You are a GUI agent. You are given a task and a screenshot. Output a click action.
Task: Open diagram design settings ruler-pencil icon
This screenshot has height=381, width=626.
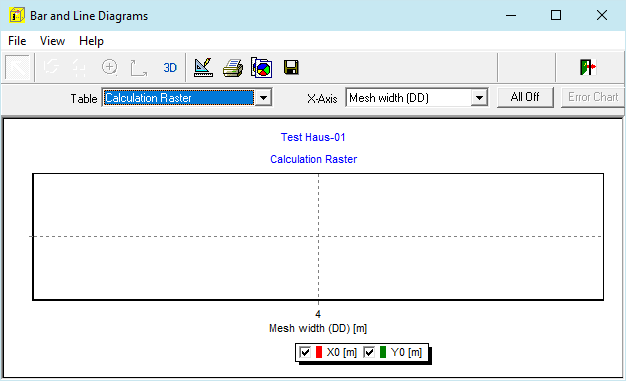pyautogui.click(x=203, y=67)
